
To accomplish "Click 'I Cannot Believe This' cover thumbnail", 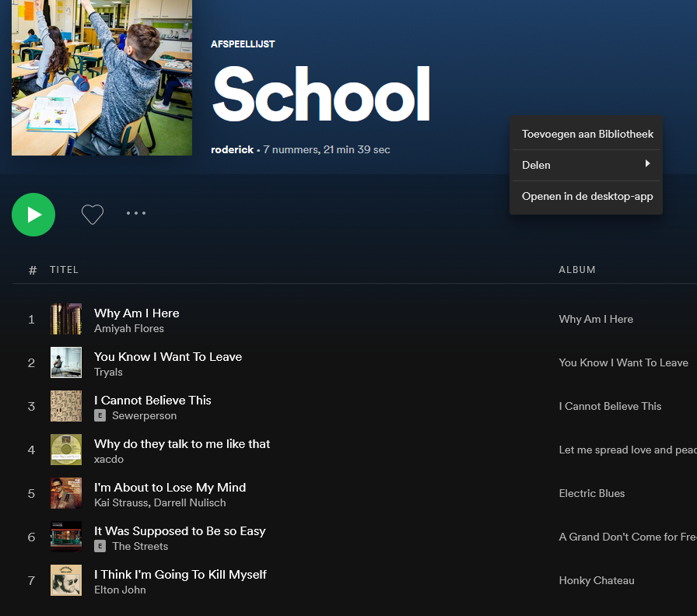I will (66, 406).
